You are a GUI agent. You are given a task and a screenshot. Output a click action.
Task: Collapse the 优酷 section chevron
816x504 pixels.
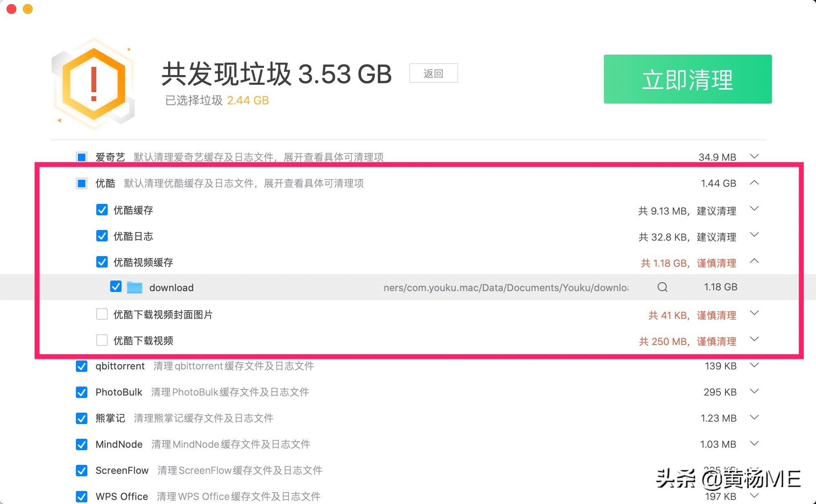[x=755, y=183]
